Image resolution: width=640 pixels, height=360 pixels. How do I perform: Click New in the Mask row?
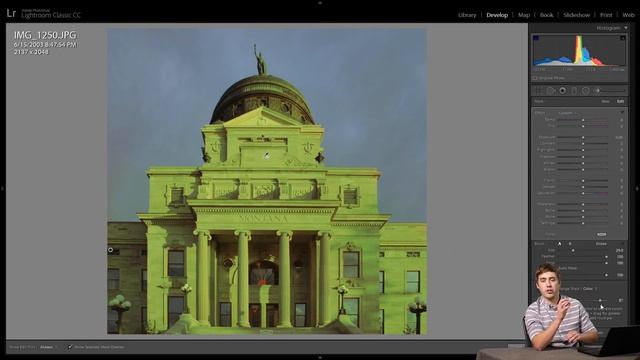[605, 101]
